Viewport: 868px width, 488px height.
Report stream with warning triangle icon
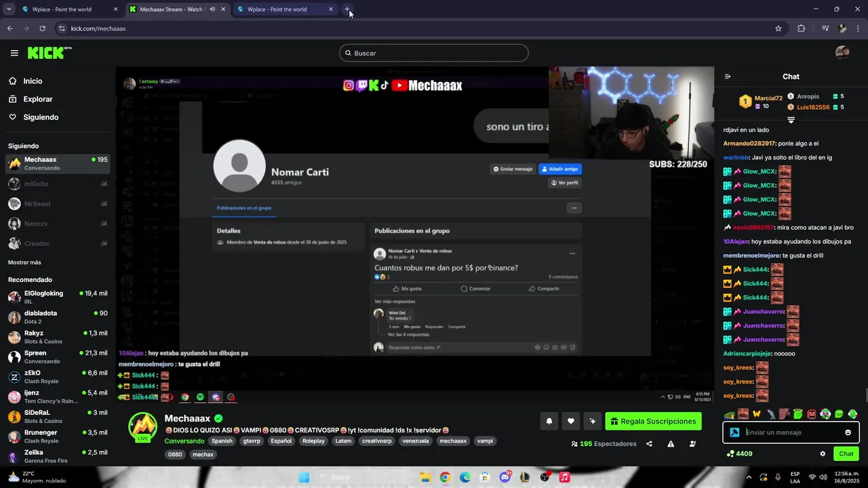671,444
